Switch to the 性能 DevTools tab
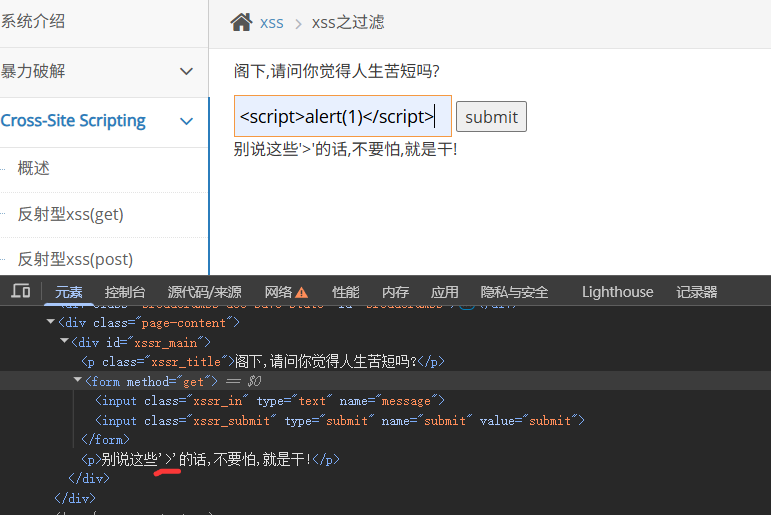The height and width of the screenshot is (515, 771). (x=346, y=292)
